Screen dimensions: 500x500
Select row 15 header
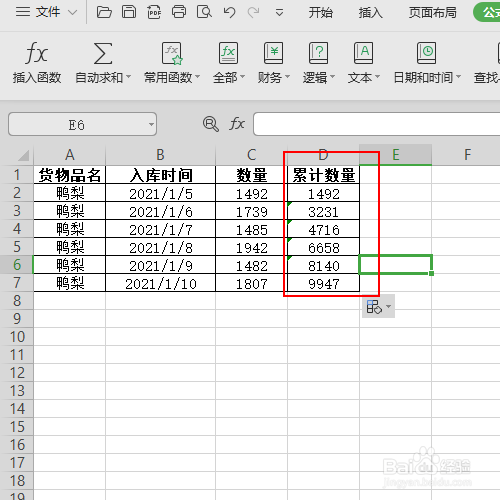(x=17, y=427)
